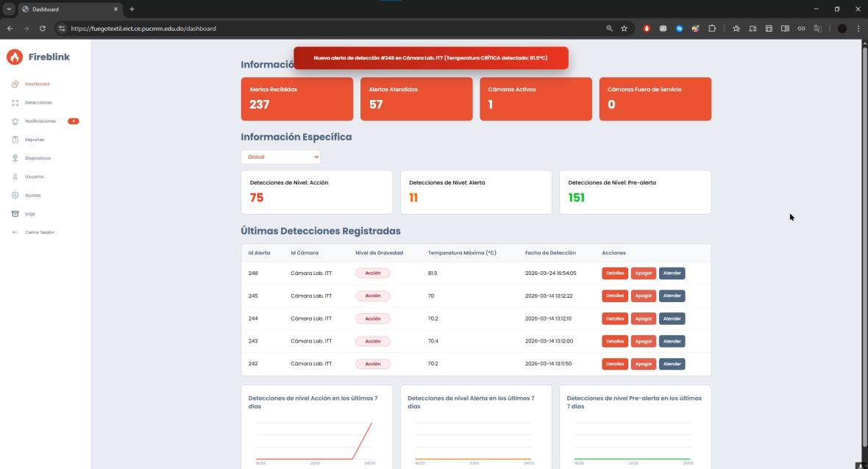Open the Notificaciones menu item
The image size is (868, 469).
point(40,121)
